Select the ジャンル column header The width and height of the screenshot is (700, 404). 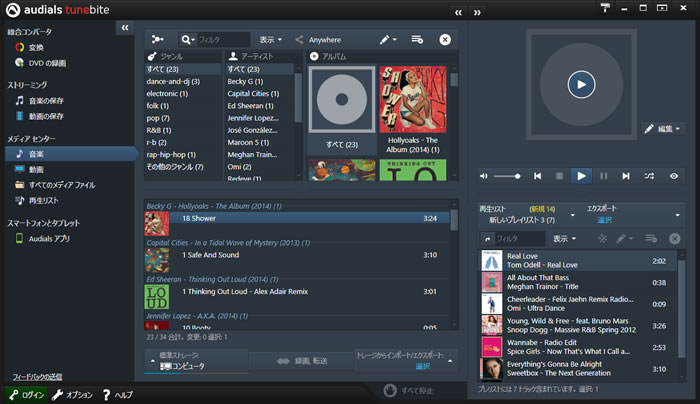coord(183,56)
